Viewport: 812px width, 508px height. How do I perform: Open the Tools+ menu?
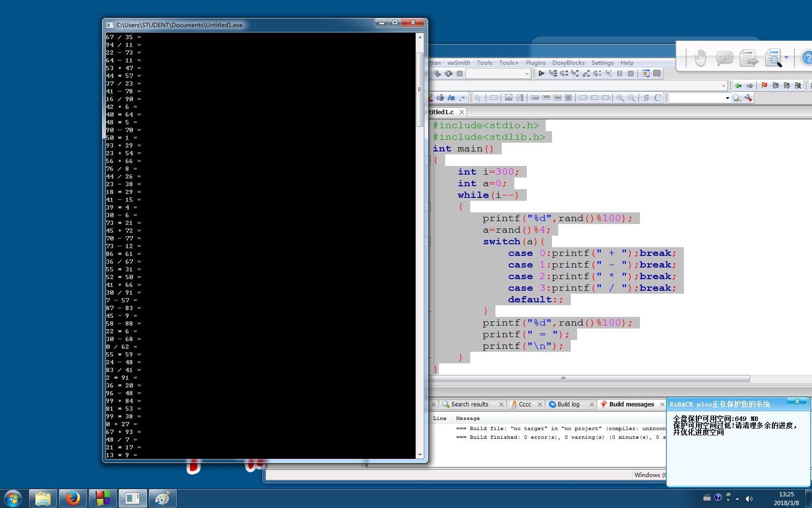[x=509, y=63]
